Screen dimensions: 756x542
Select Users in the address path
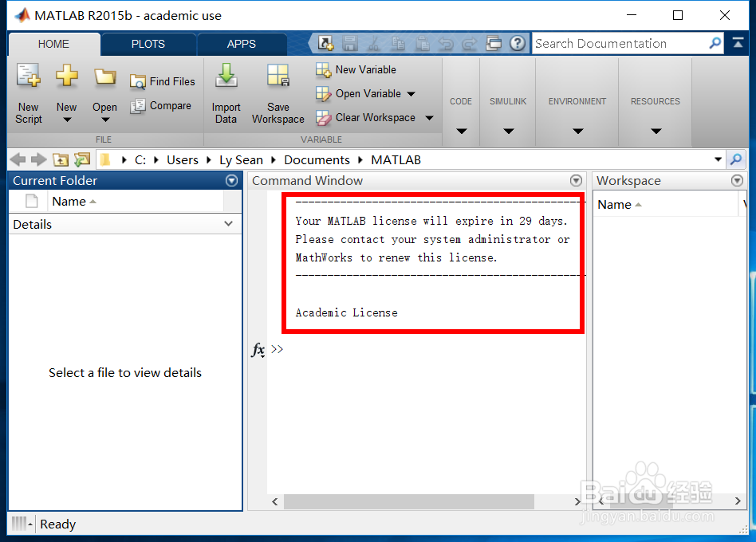point(183,160)
